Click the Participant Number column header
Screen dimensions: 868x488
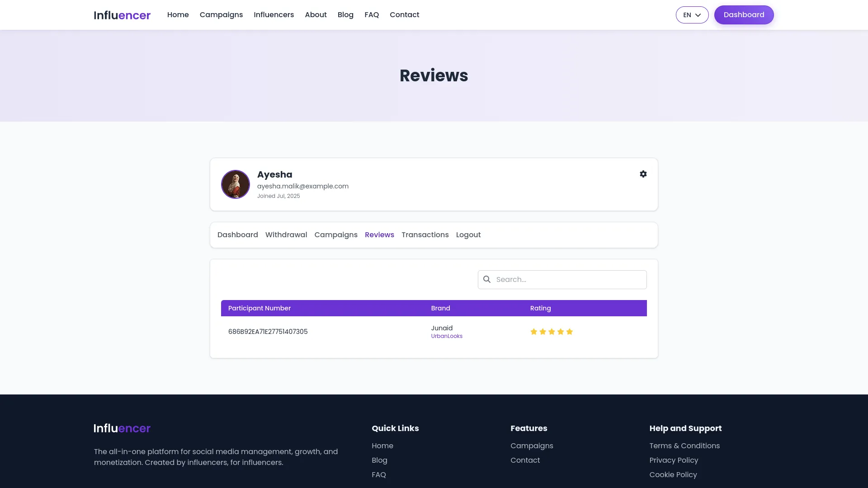tap(259, 308)
